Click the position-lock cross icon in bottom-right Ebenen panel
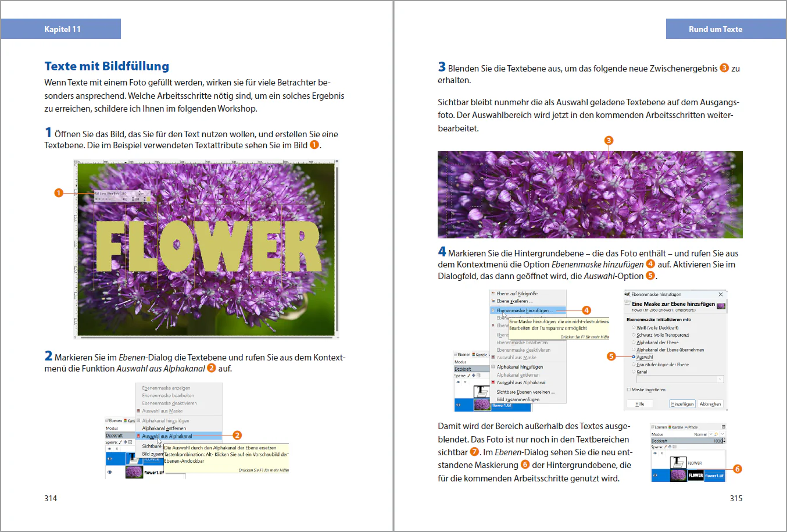This screenshot has height=532, width=787. click(670, 447)
